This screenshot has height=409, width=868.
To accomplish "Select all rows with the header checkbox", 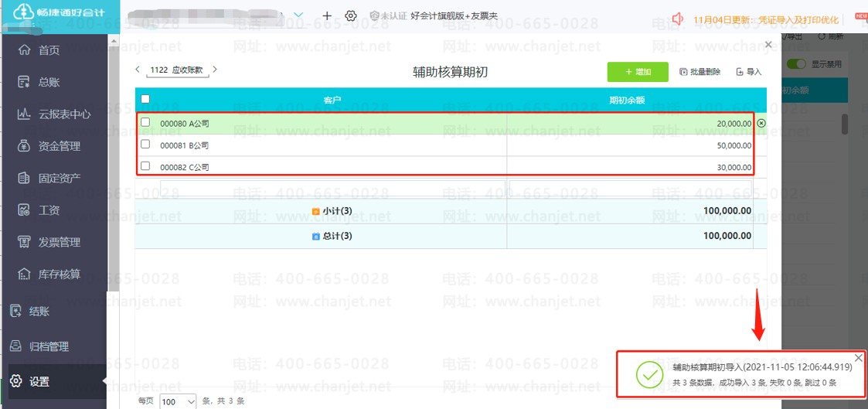I will tap(145, 99).
